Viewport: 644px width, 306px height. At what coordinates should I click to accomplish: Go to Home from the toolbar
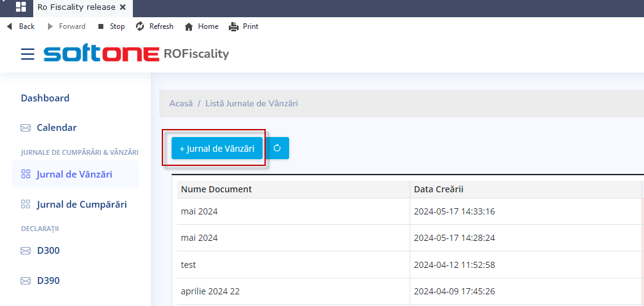(x=202, y=26)
